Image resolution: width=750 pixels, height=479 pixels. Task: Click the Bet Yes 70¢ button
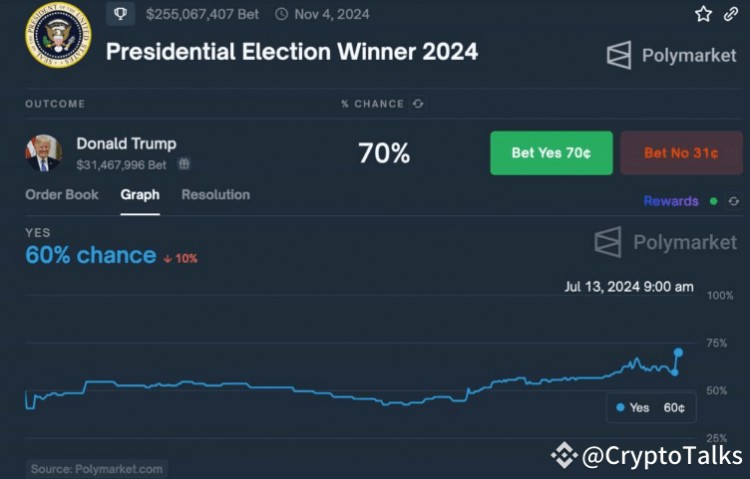(x=551, y=153)
